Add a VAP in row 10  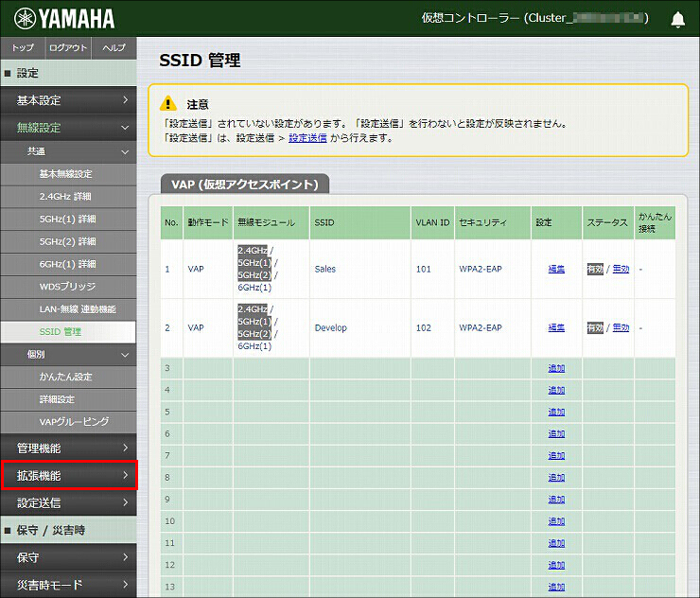(x=556, y=521)
